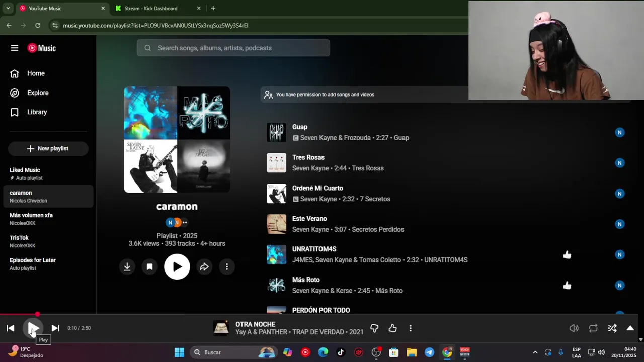This screenshot has width=644, height=362.
Task: Open the PERDÓN POR TODO song
Action: pos(321,310)
